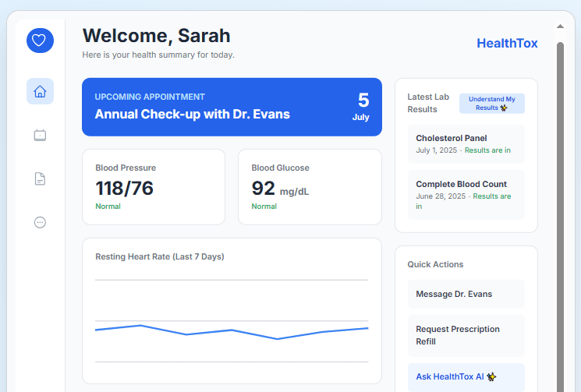Screen dimensions: 581x392
Task: Click Message Dr. Evans quick action
Action: pyautogui.click(x=466, y=294)
